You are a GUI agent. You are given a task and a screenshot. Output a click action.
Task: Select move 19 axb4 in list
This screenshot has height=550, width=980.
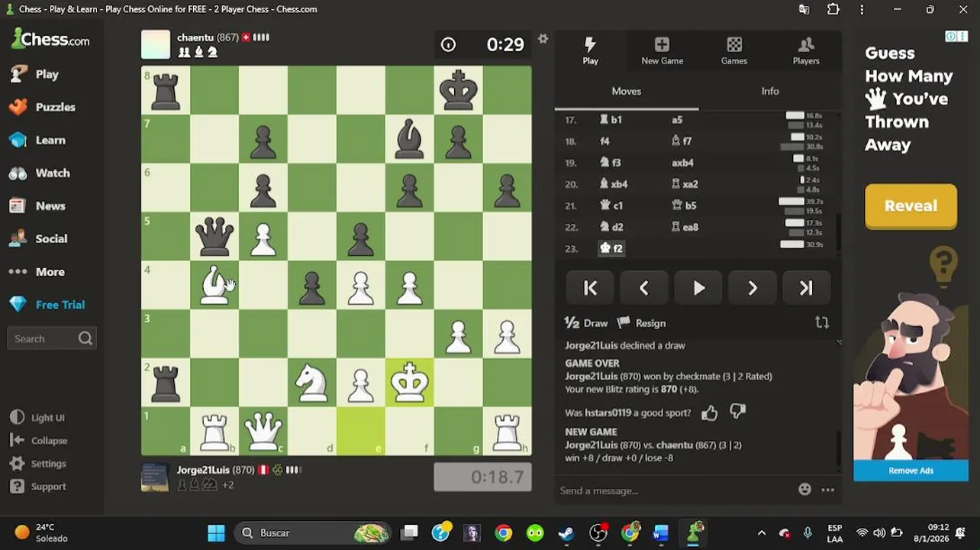point(682,163)
